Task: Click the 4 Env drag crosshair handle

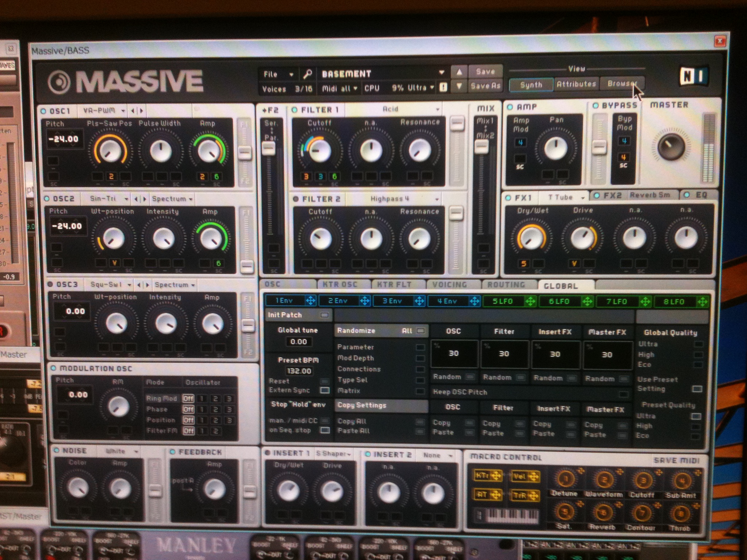Action: [x=474, y=301]
